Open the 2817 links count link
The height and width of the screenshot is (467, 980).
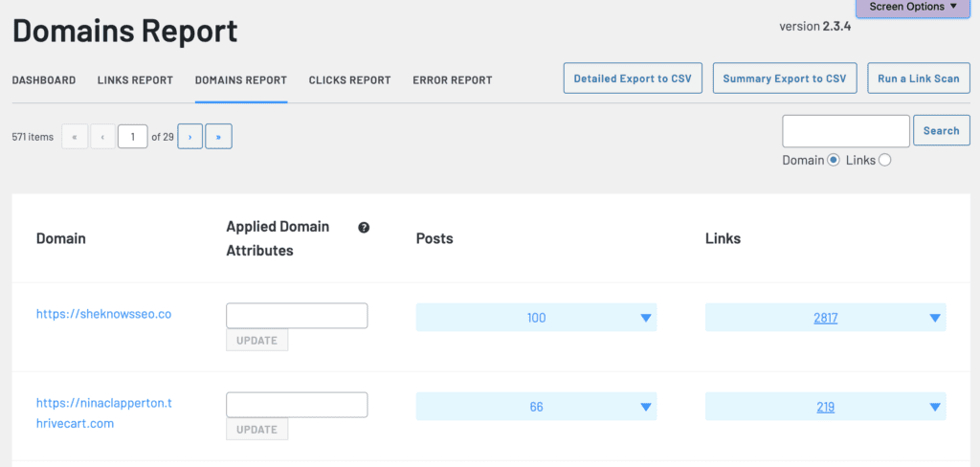[826, 319]
